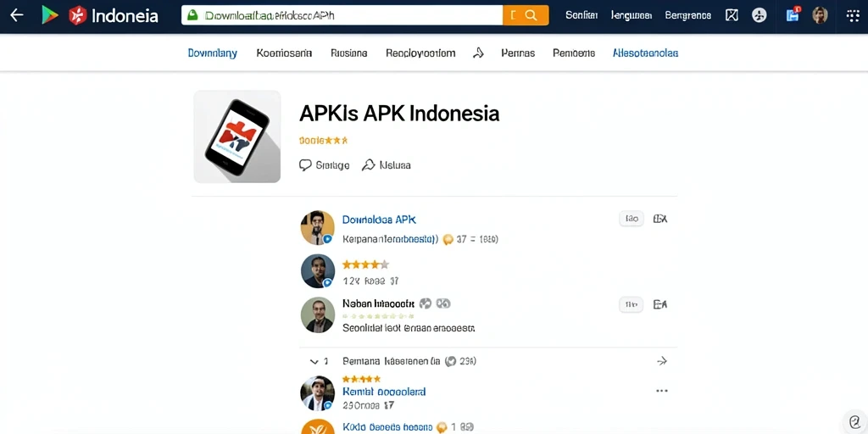This screenshot has width=868, height=434.
Task: Click the grey badge icon beside Neban Iniaooatk
Action: [x=426, y=303]
